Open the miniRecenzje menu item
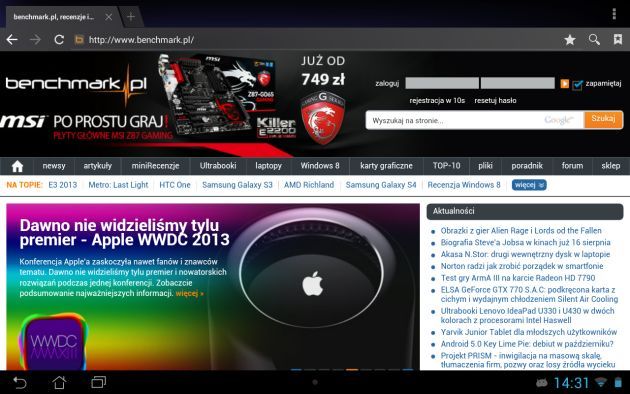 click(155, 166)
